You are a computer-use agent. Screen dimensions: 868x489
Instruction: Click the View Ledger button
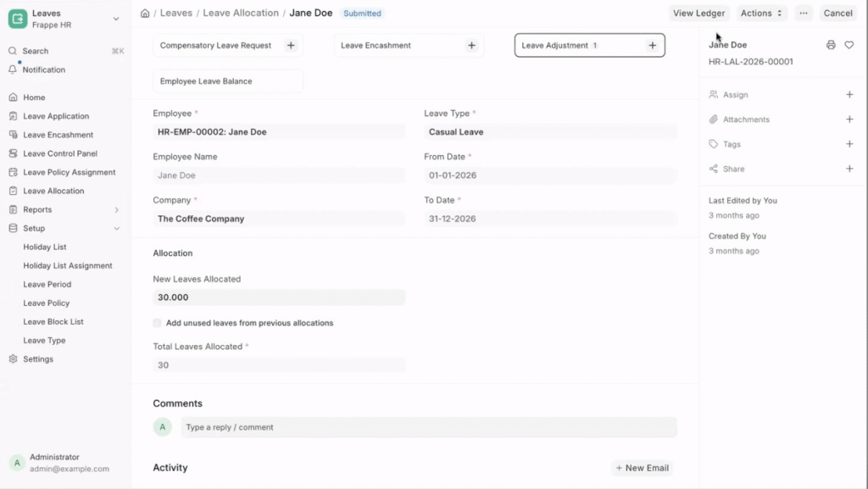coord(698,14)
